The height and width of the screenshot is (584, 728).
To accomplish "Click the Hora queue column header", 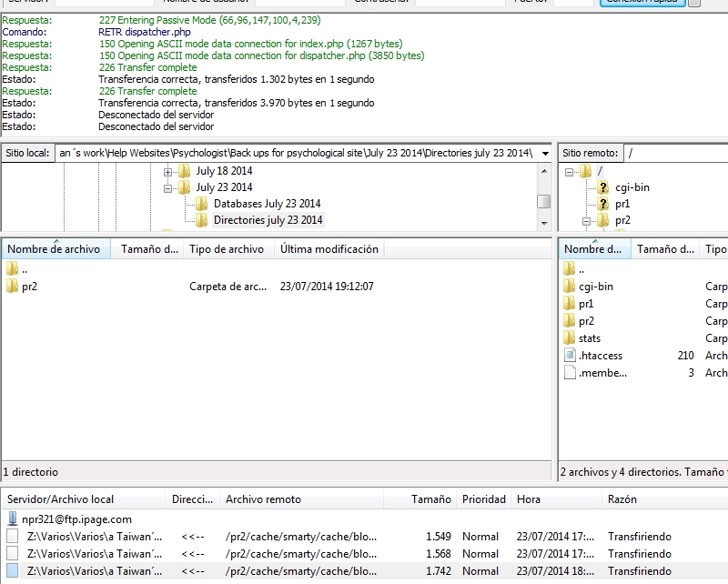I will point(556,499).
